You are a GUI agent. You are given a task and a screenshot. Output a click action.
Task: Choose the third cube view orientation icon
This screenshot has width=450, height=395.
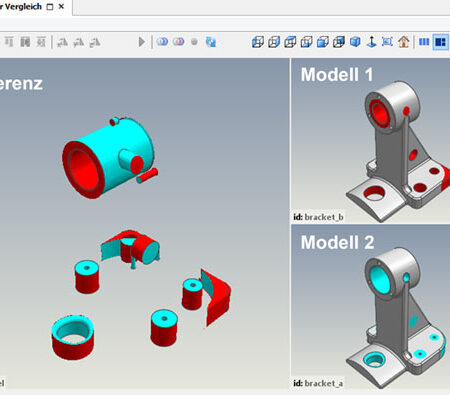tap(290, 42)
